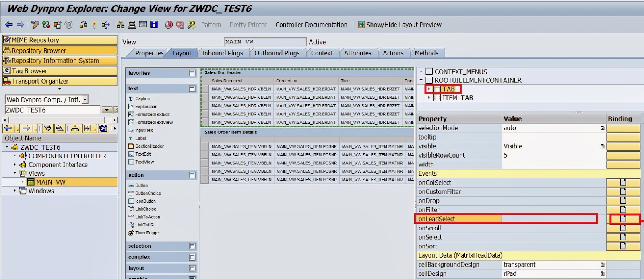Switch to the Properties tab
644x279 pixels.
149,53
